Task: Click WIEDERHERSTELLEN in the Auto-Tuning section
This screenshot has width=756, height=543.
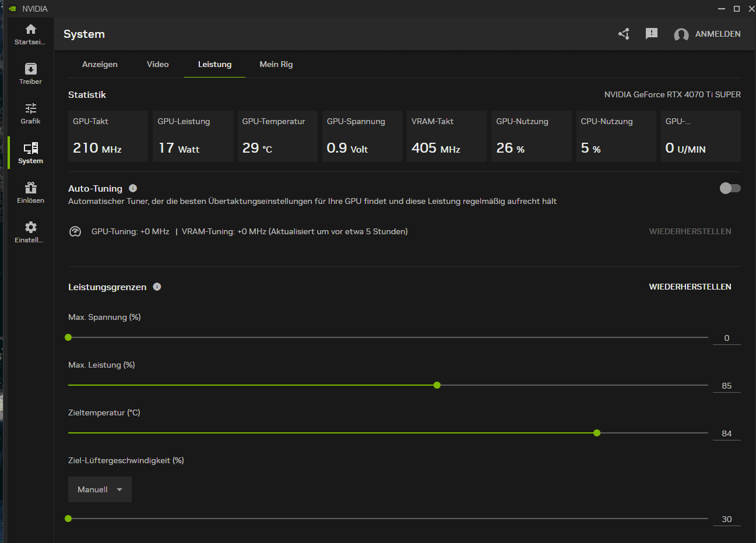Action: point(690,231)
